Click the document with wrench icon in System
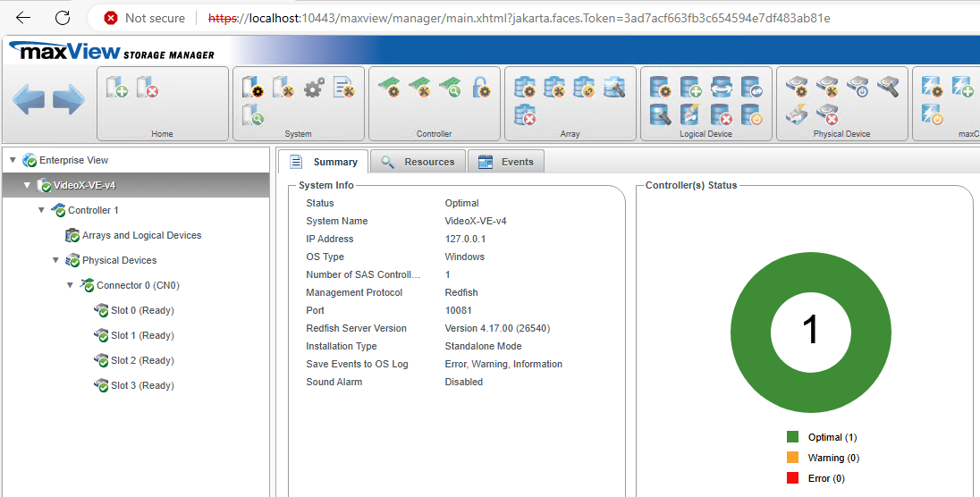 [344, 87]
